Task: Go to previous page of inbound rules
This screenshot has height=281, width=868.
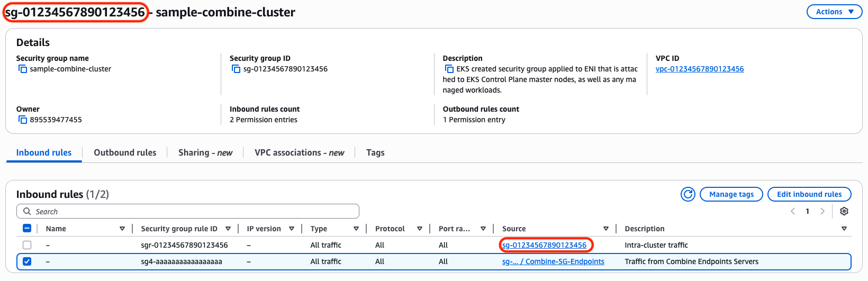Action: click(793, 211)
